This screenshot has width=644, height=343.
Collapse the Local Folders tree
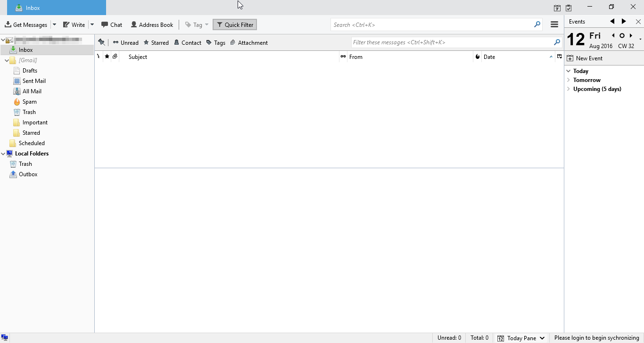pos(4,153)
